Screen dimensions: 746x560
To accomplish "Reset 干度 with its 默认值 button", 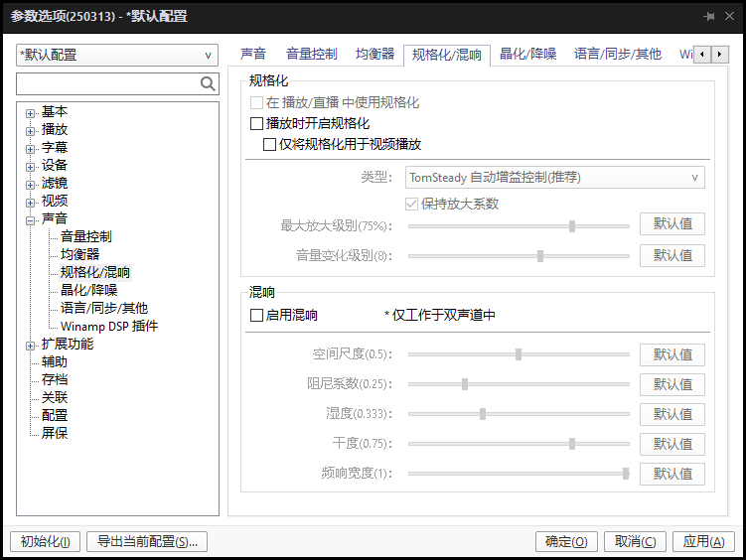I will tap(672, 444).
